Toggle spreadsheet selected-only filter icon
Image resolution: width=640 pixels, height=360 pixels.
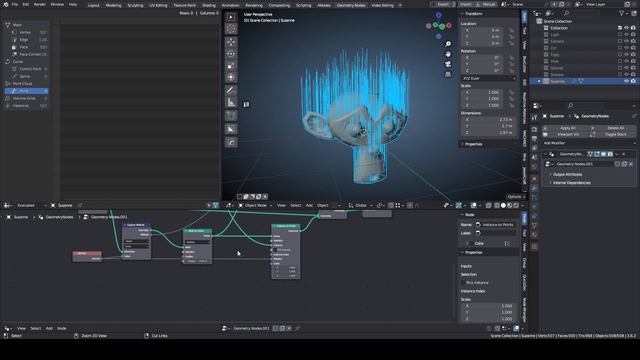[209, 205]
